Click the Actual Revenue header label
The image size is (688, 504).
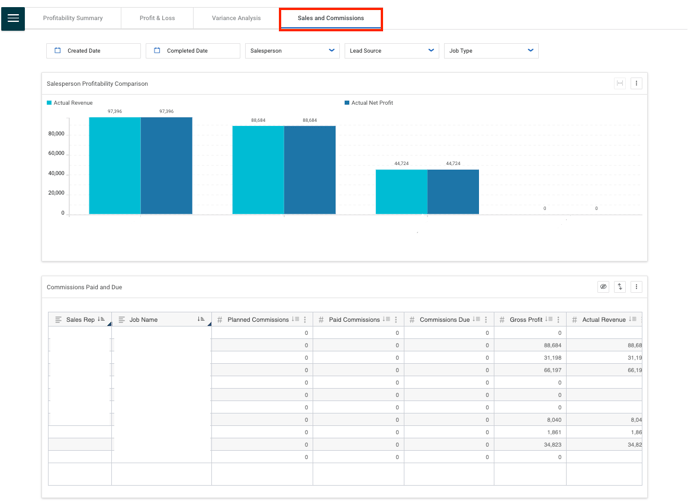tap(604, 320)
